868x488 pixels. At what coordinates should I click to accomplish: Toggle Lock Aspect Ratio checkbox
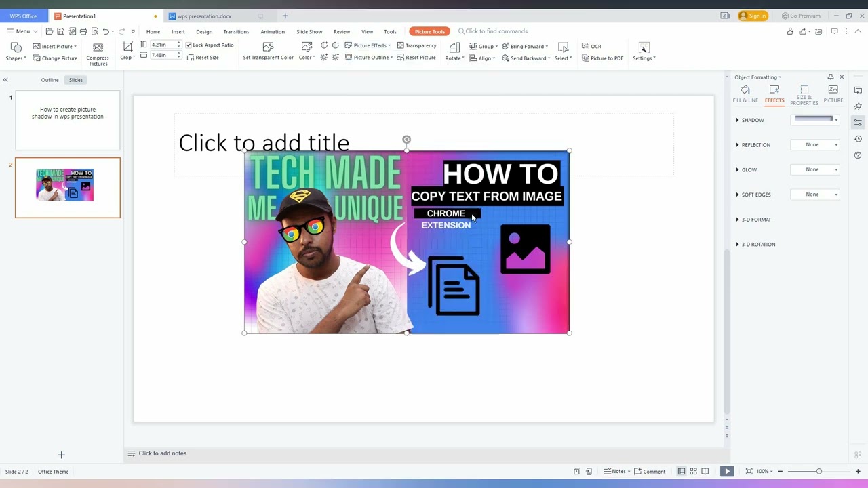point(189,45)
